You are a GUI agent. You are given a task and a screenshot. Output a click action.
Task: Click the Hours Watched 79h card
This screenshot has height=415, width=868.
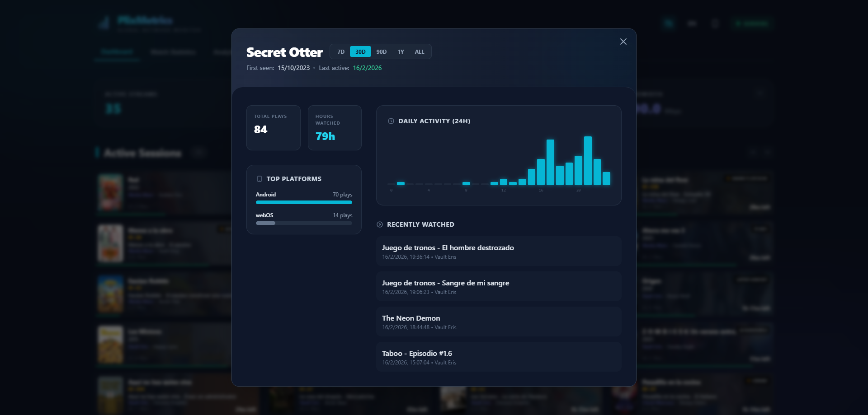point(335,128)
